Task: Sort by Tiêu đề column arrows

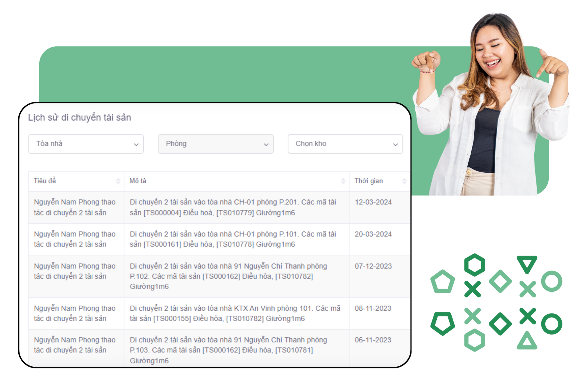Action: tap(118, 181)
